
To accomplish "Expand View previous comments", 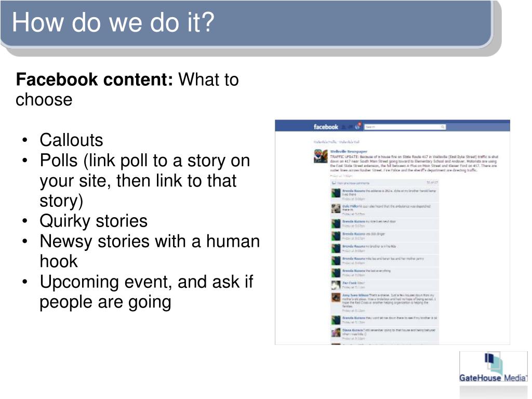I will [353, 183].
